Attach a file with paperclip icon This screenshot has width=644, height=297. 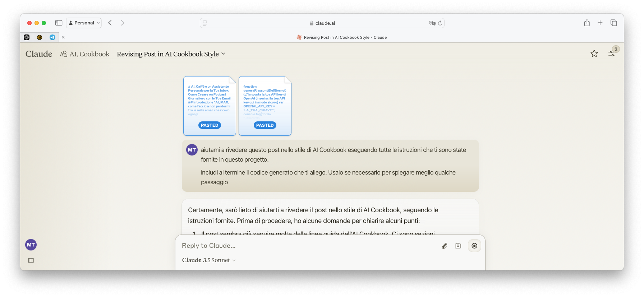(x=445, y=246)
